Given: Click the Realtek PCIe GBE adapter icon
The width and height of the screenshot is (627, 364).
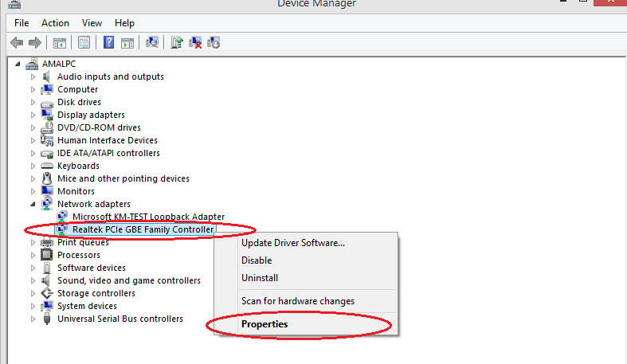Looking at the screenshot, I should click(61, 229).
